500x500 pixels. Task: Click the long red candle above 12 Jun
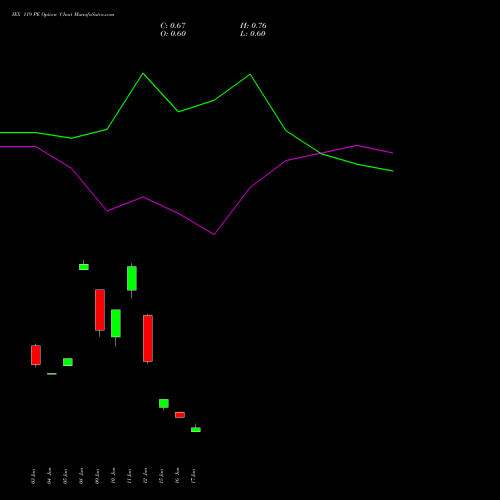[148, 338]
